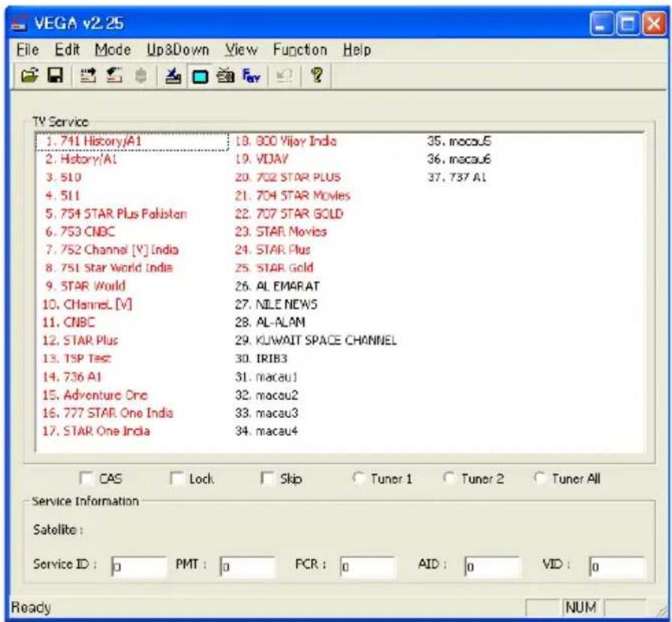Viewport: 672px width, 622px height.
Task: Select channel 35. macau5
Action: (459, 141)
